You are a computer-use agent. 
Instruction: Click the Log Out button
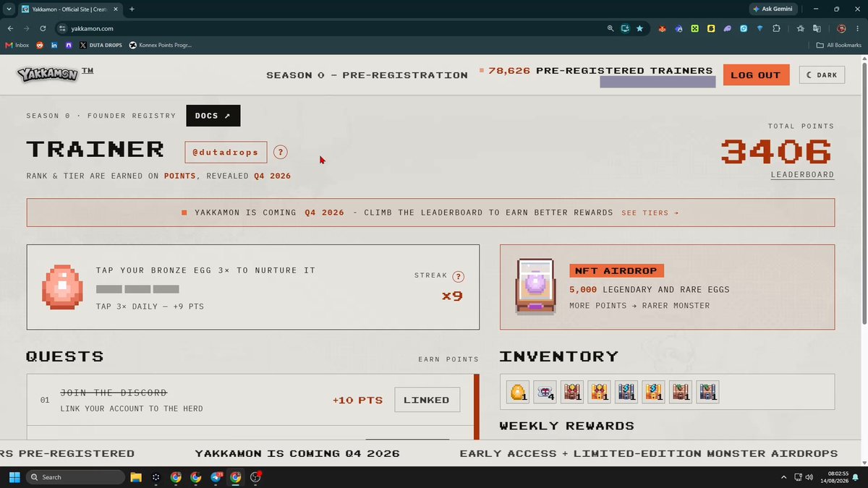point(756,74)
